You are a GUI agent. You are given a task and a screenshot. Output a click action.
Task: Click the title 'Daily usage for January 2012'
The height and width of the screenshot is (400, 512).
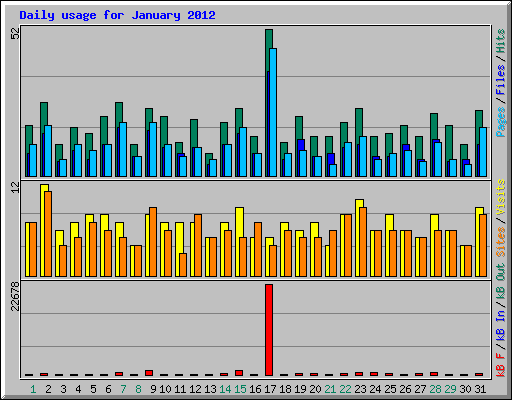(117, 15)
